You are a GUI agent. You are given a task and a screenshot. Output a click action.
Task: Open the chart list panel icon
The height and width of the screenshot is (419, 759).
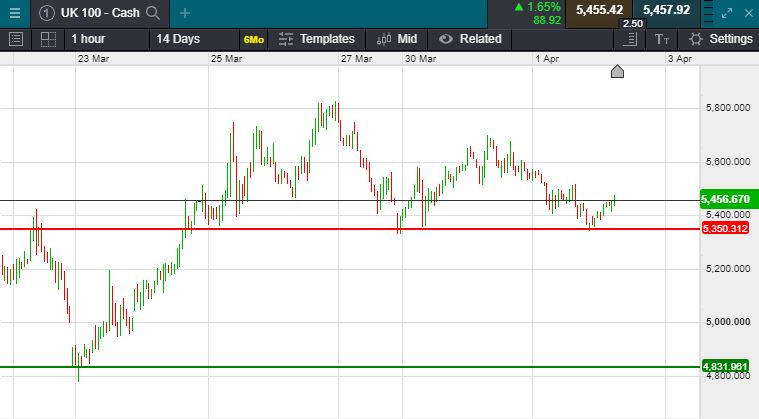(16, 39)
